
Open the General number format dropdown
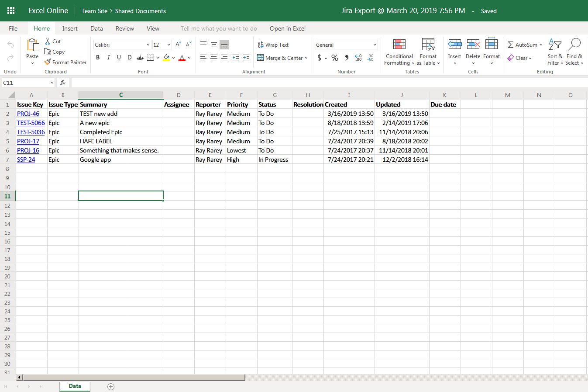375,45
